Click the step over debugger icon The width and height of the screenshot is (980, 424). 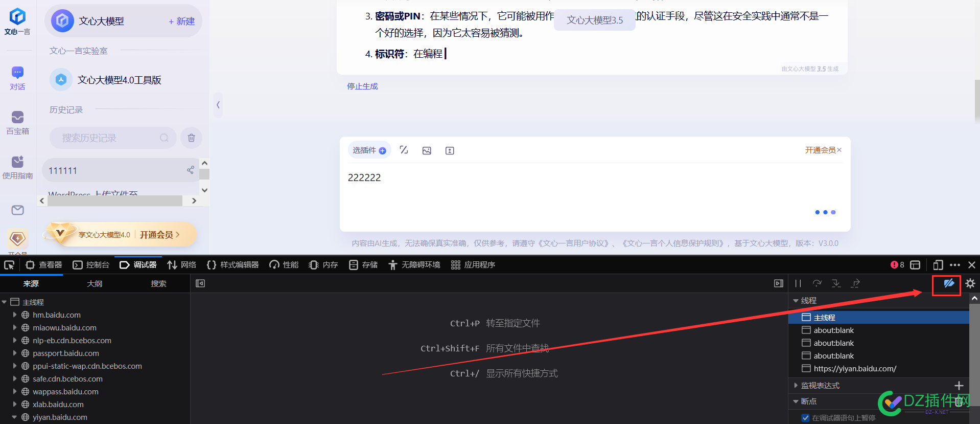[817, 283]
